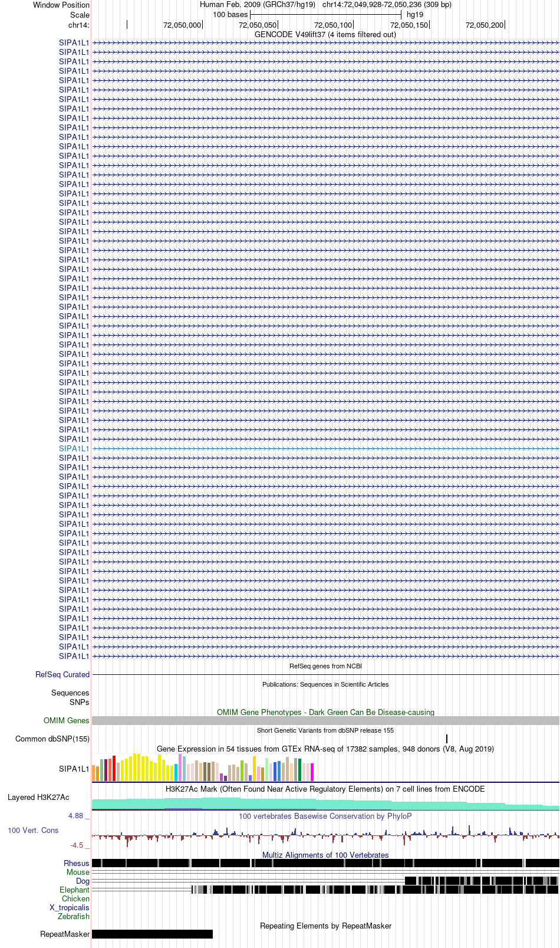Click the dark green GTEx expression bar
This screenshot has height=948, width=560.
point(299,770)
